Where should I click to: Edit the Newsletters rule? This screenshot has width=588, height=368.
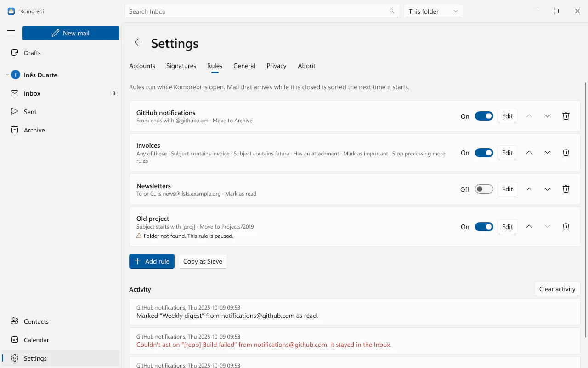tap(508, 189)
